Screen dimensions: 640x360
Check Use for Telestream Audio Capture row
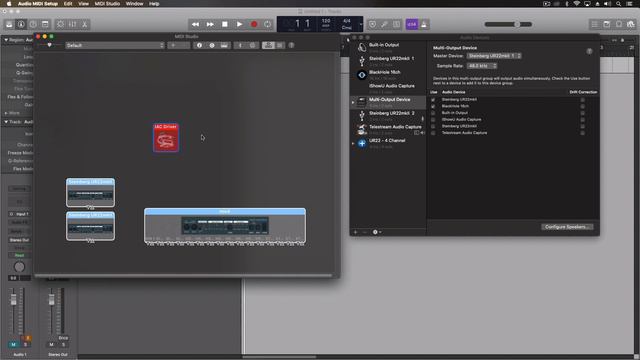433,133
